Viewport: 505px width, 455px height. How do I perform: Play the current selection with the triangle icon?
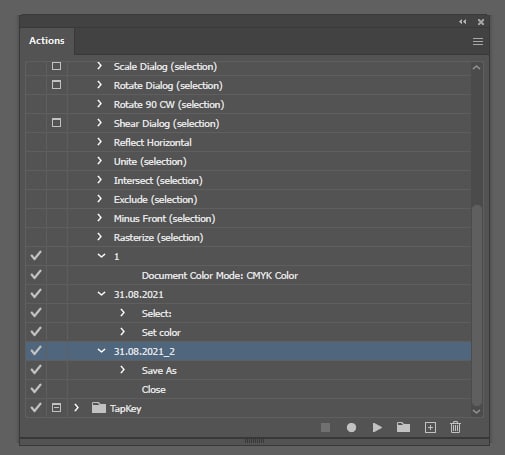377,427
